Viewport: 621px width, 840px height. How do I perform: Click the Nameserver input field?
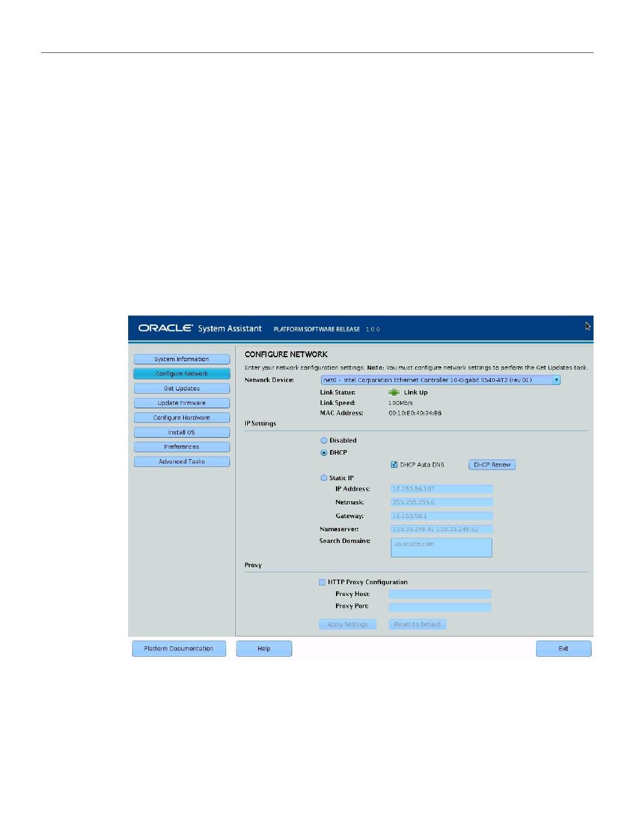click(441, 529)
